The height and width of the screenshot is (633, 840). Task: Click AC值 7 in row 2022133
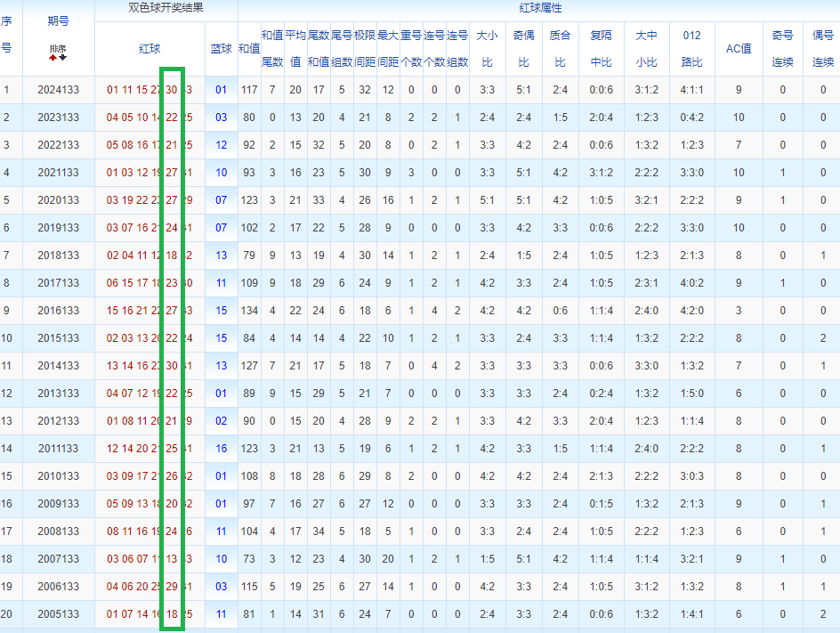pos(739,145)
